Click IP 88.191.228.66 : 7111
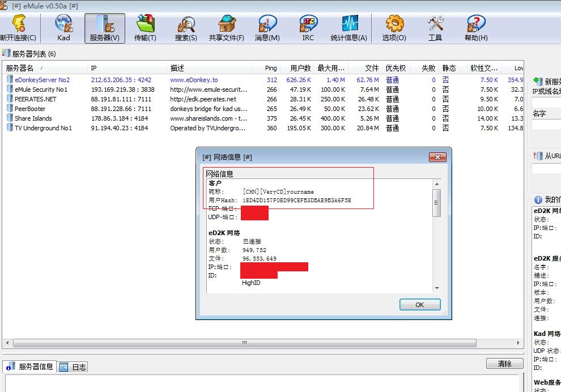 pyautogui.click(x=121, y=109)
